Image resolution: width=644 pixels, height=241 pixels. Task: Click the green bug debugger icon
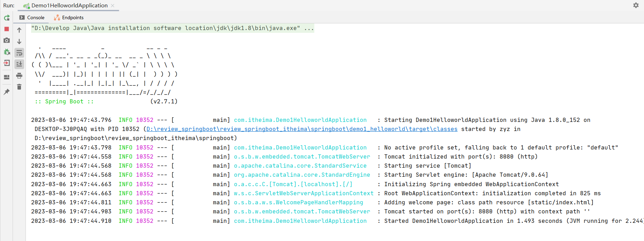(x=7, y=52)
